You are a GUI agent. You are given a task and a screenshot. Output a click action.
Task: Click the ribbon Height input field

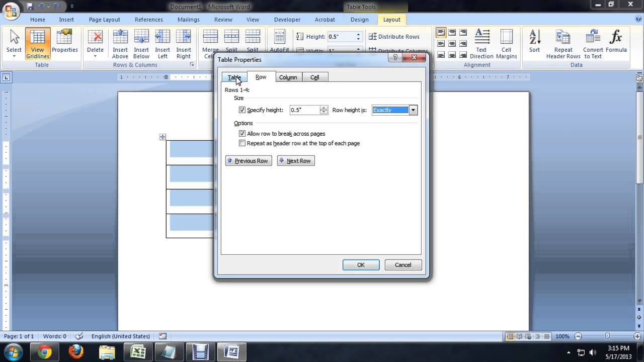point(341,37)
